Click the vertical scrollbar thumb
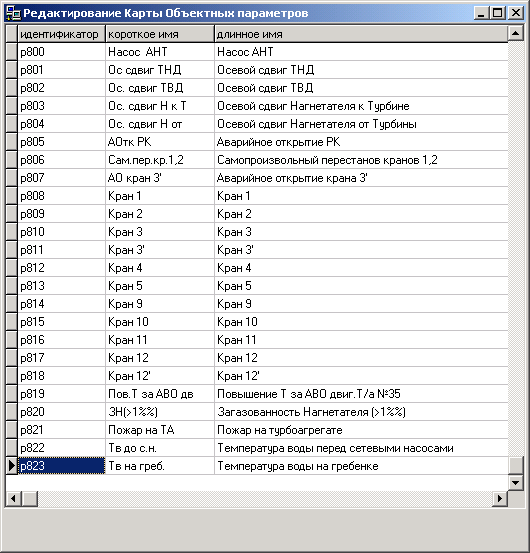Image resolution: width=530 pixels, height=553 pixels. (516, 466)
